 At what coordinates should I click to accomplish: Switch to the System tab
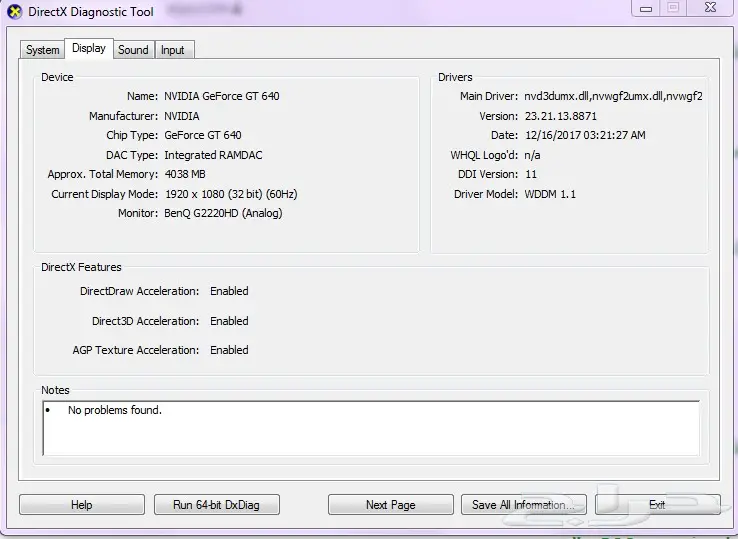pyautogui.click(x=43, y=50)
